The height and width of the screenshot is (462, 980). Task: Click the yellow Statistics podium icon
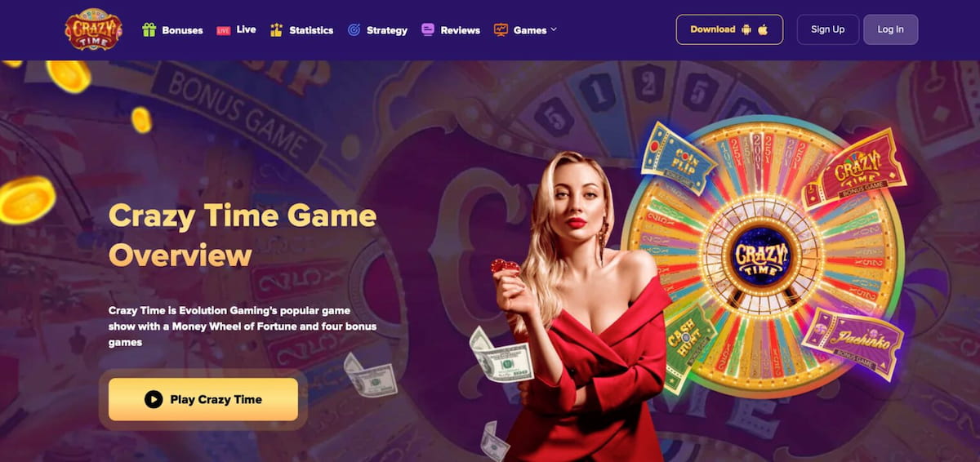pos(276,29)
